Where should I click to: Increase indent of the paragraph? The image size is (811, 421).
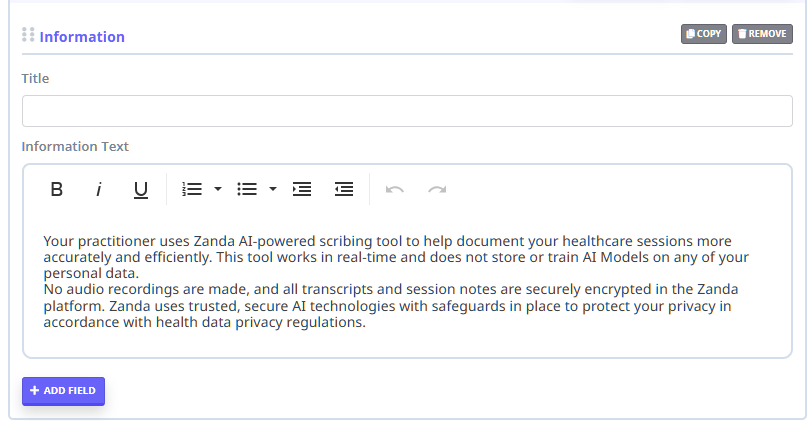(302, 189)
